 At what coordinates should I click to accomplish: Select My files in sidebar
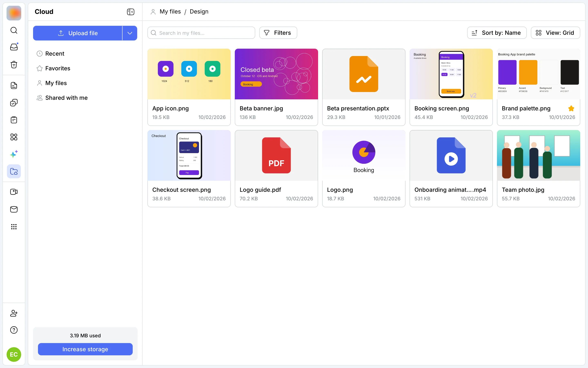85,83
